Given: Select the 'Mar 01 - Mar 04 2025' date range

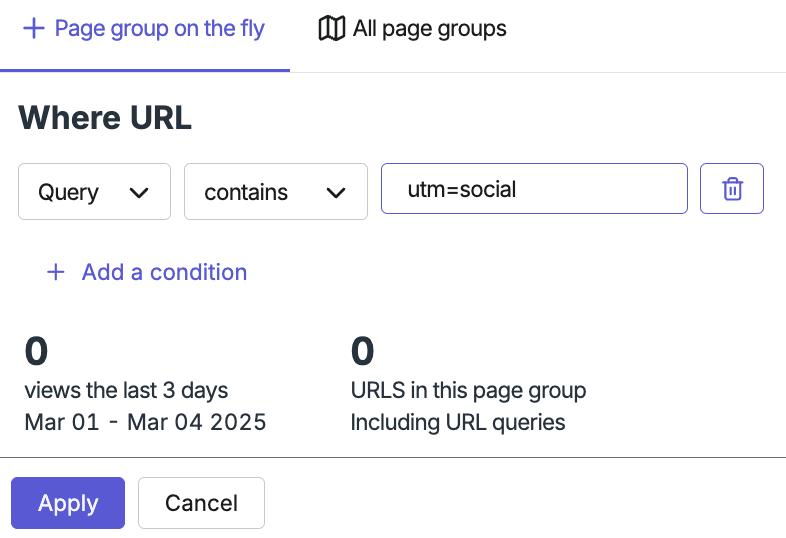Looking at the screenshot, I should coord(145,422).
